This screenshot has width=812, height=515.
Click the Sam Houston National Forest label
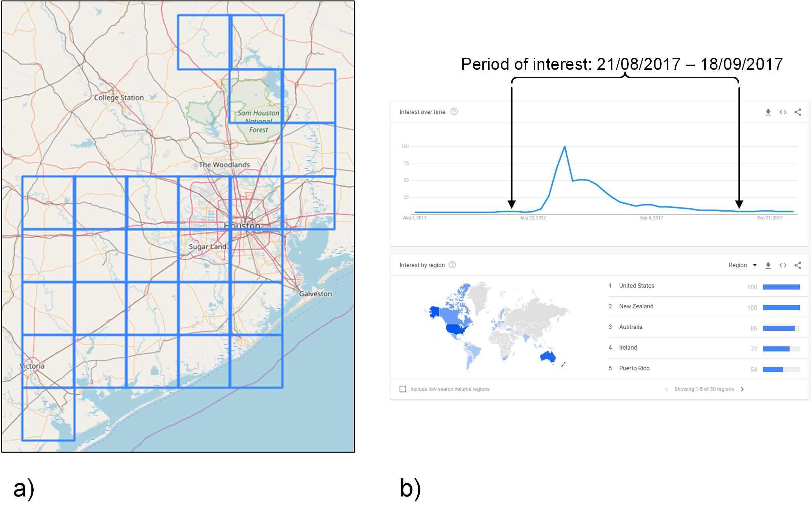tap(259, 121)
